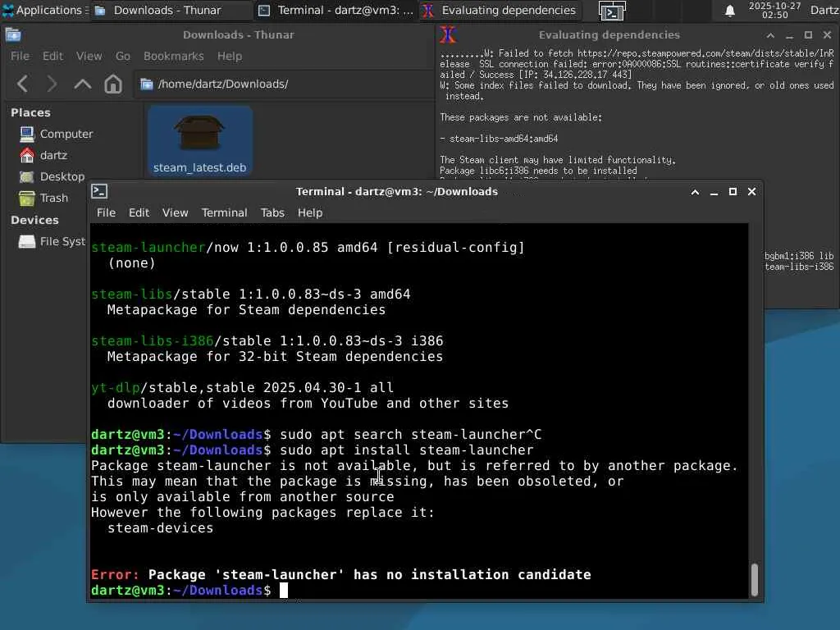Open Thunar Bookmarks menu
840x630 pixels.
click(x=174, y=57)
